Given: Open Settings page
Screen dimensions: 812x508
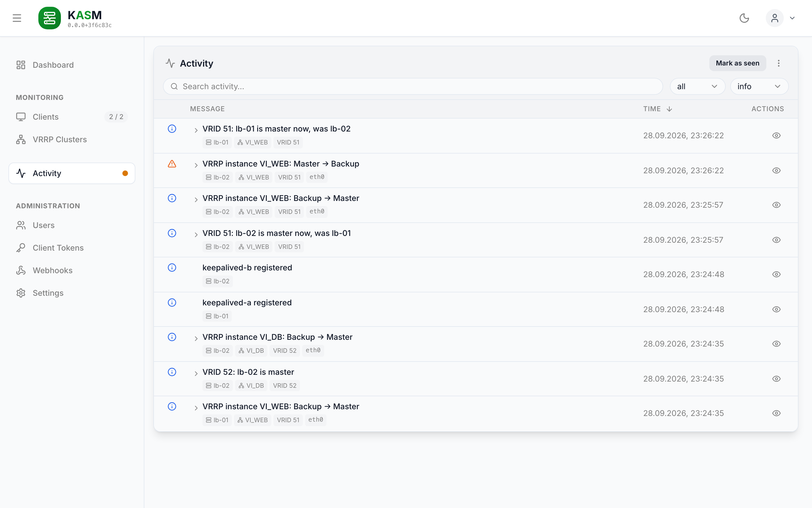Looking at the screenshot, I should (72, 293).
